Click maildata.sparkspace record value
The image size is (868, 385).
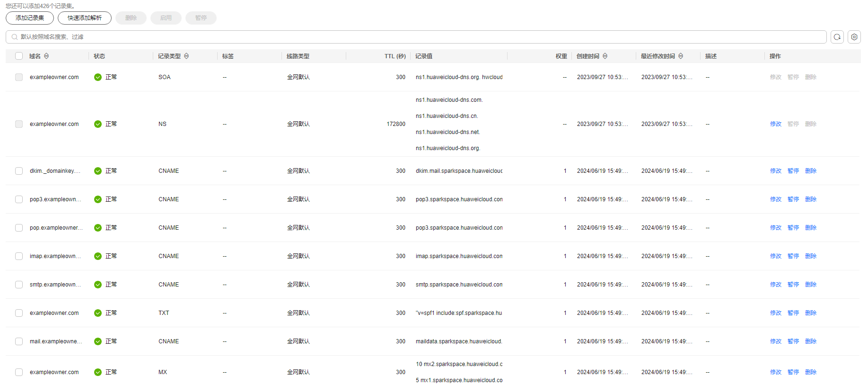tap(459, 341)
